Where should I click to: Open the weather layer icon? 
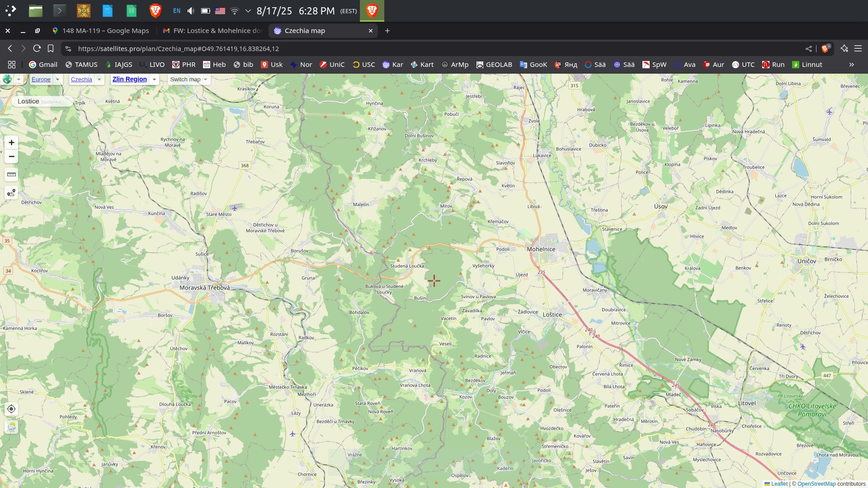(11, 427)
